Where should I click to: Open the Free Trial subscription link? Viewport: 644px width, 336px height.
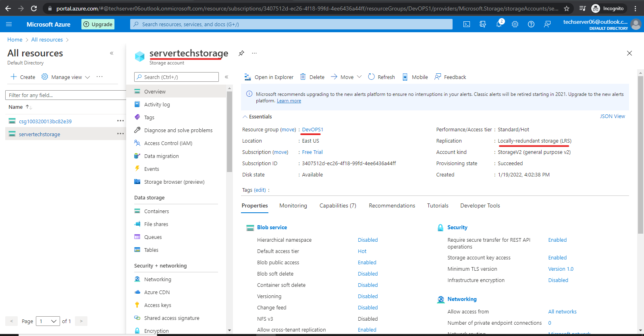(x=312, y=152)
